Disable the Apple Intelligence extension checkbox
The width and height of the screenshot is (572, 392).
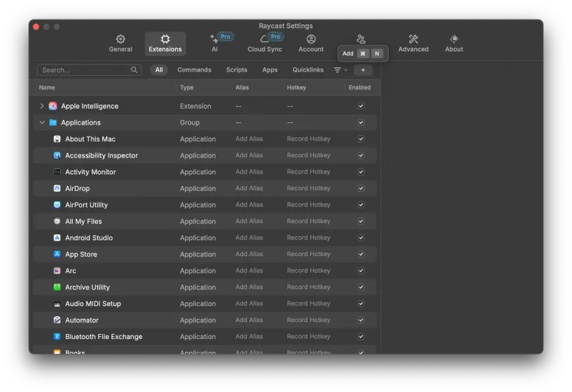pyautogui.click(x=361, y=106)
